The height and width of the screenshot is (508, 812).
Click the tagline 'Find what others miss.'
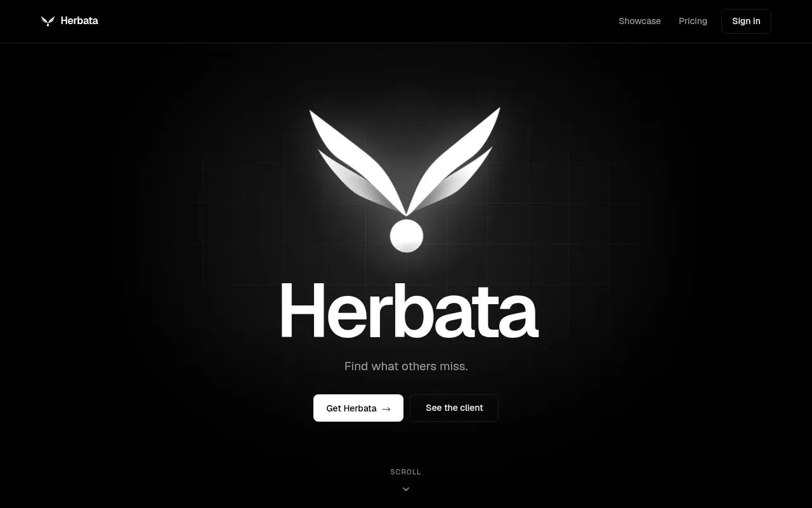pos(406,366)
